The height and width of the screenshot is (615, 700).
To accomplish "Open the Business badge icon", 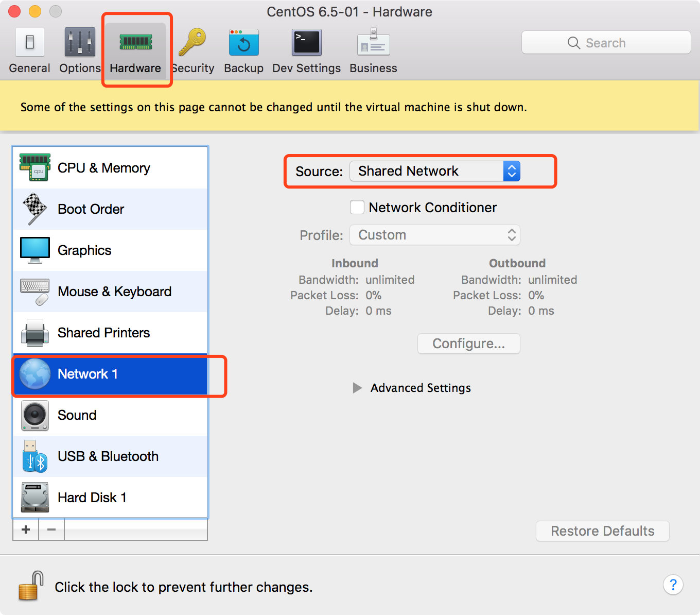I will (x=374, y=42).
